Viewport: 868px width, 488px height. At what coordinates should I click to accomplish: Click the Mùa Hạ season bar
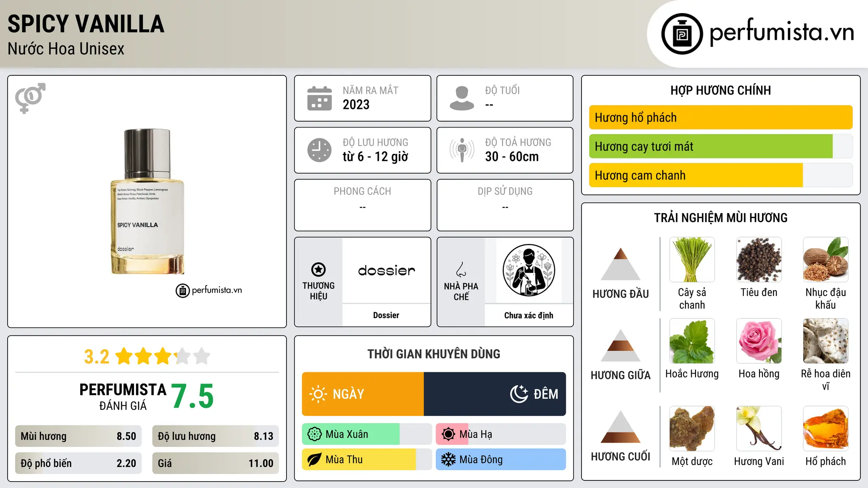pos(501,434)
